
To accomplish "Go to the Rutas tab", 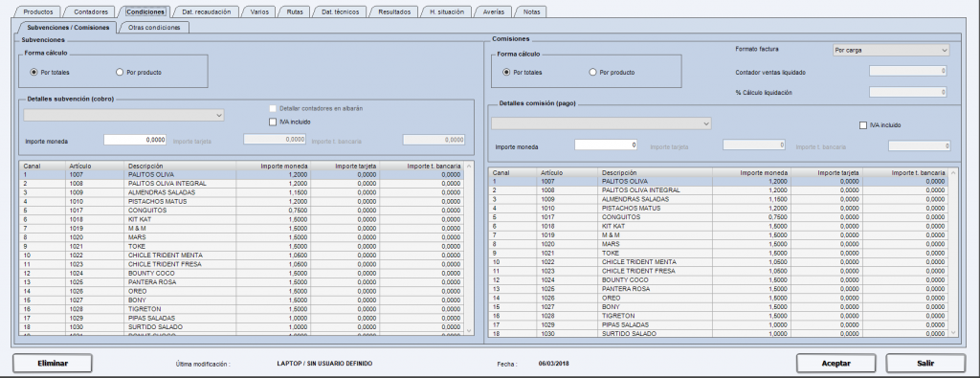I will 295,11.
